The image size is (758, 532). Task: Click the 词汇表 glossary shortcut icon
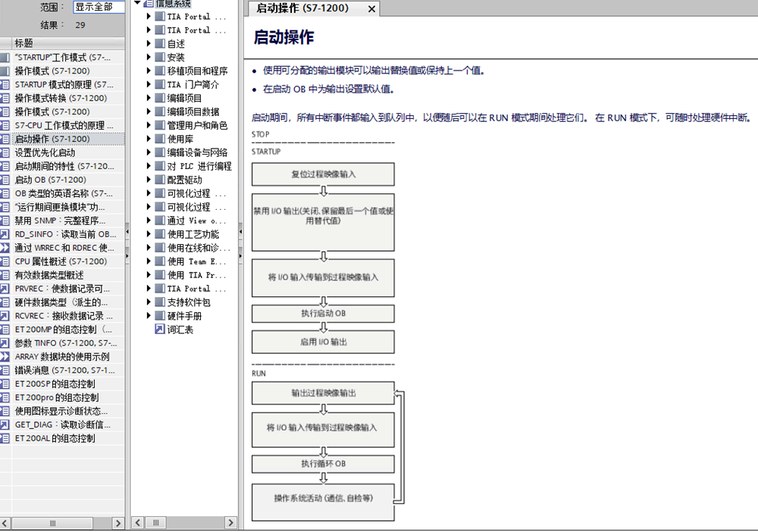(159, 330)
